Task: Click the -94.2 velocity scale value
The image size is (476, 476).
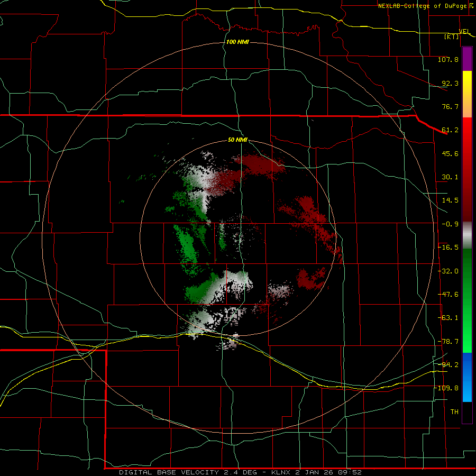Action: [448, 364]
